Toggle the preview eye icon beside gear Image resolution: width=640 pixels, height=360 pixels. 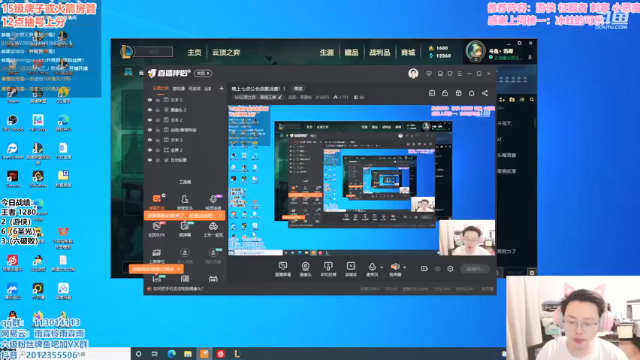pos(438,269)
